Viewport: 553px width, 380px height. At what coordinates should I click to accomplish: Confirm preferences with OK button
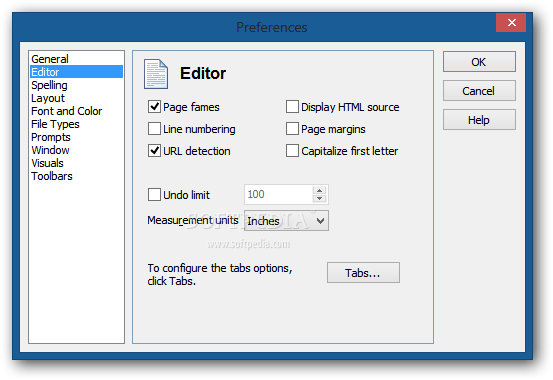coord(479,62)
